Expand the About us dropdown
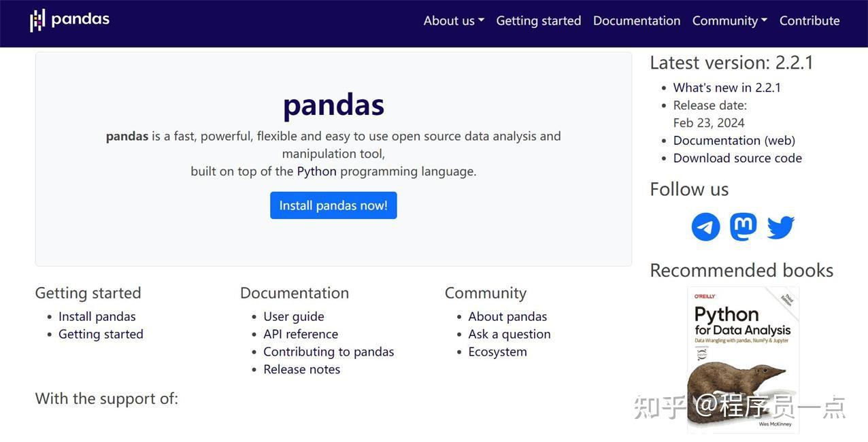 click(x=453, y=20)
